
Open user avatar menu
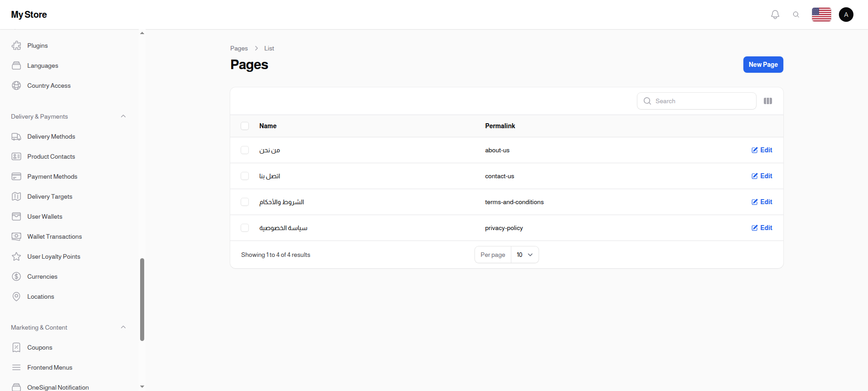(x=846, y=15)
